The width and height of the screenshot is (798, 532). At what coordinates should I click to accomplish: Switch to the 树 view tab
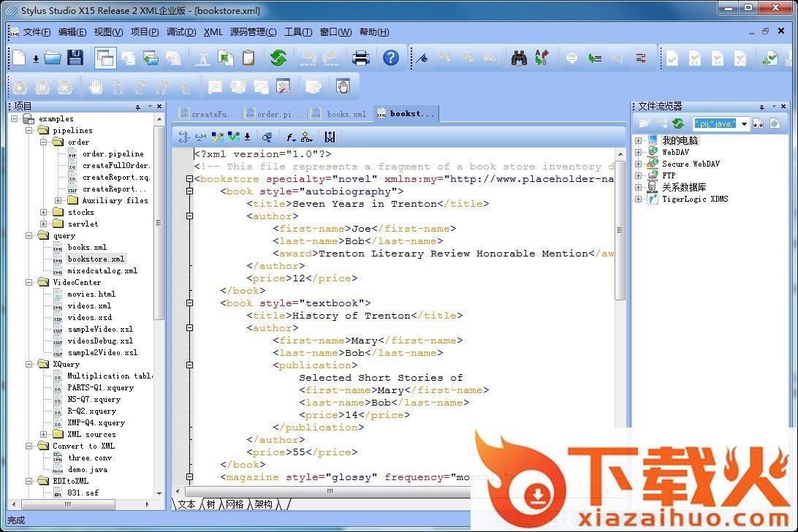tap(210, 504)
